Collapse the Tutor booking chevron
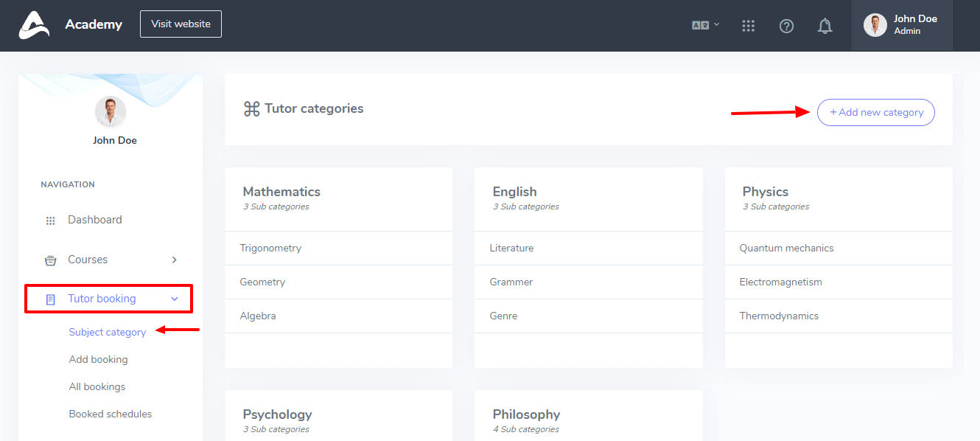Image resolution: width=980 pixels, height=441 pixels. click(175, 299)
